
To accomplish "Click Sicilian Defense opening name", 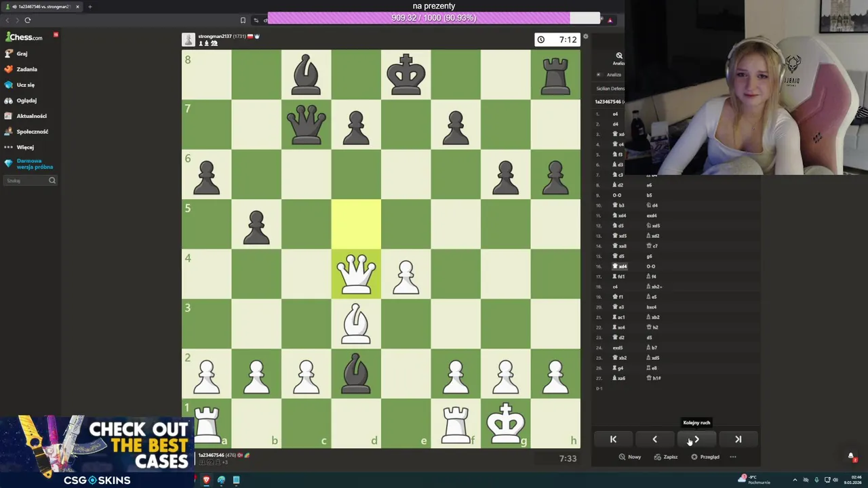I will pos(610,88).
